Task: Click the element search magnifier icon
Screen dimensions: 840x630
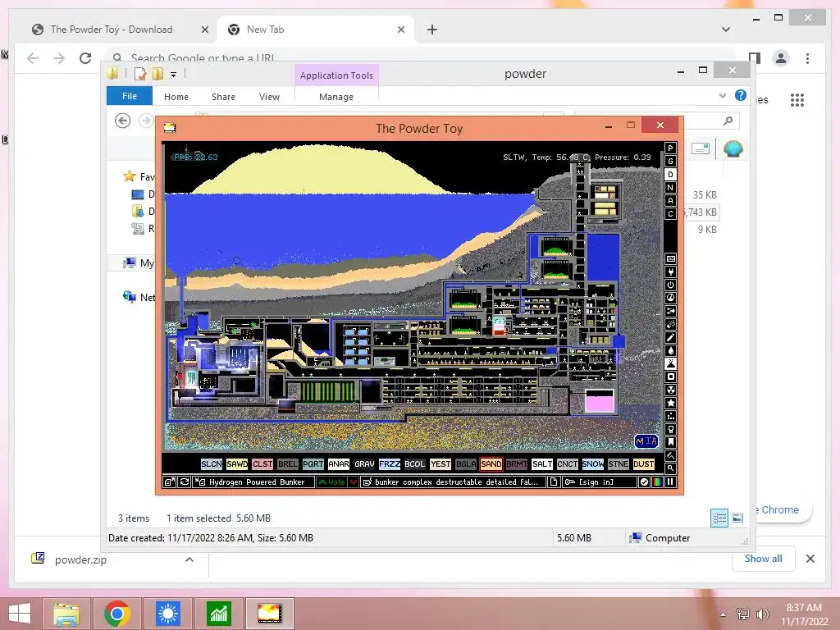Action: coord(670,468)
